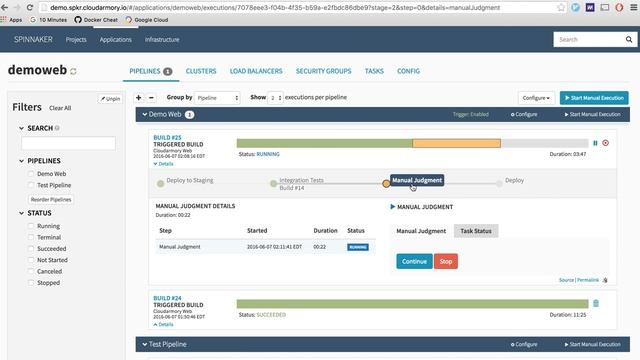The height and width of the screenshot is (360, 640).
Task: Open the Task Status tab
Action: coord(476,231)
